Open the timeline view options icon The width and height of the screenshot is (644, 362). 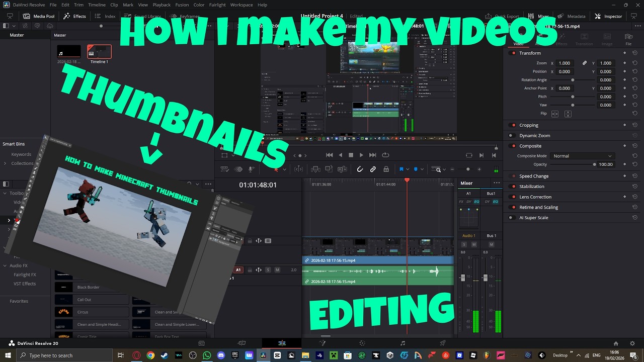point(225,169)
